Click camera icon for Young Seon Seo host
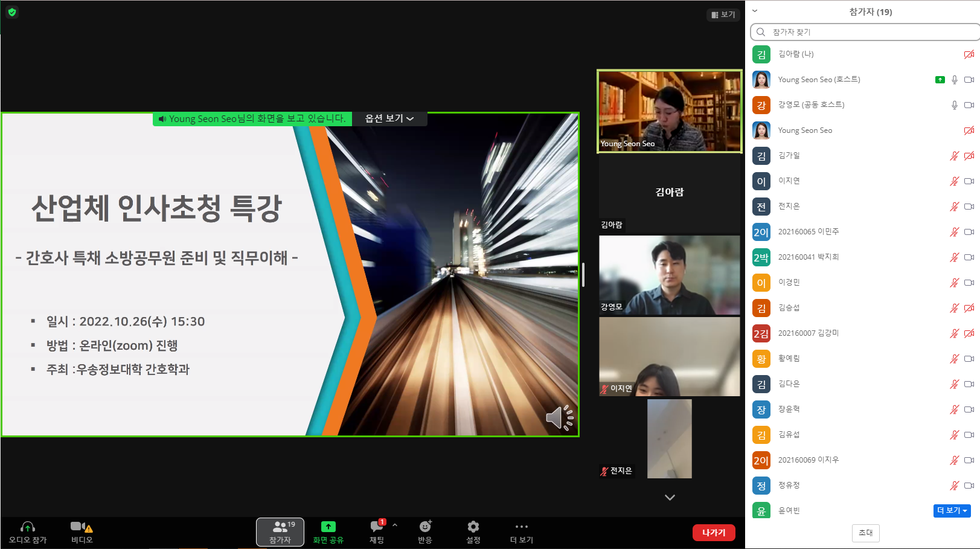Screen dimensions: 980x549 tap(969, 80)
